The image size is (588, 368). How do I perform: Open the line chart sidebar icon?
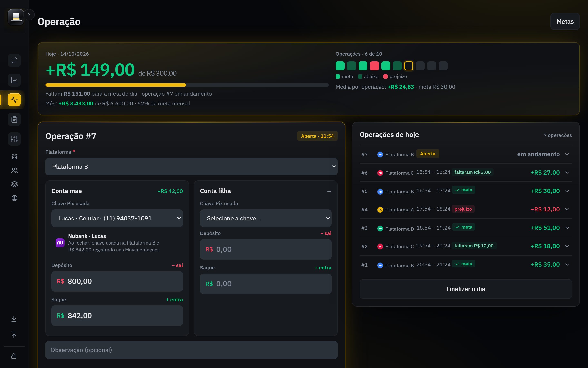pyautogui.click(x=14, y=80)
